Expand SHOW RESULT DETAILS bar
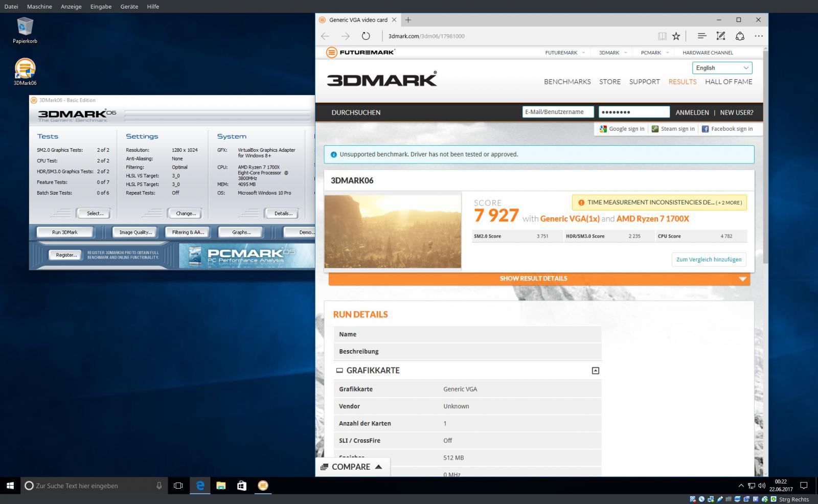Screen dimensions: 818x504 pos(539,279)
